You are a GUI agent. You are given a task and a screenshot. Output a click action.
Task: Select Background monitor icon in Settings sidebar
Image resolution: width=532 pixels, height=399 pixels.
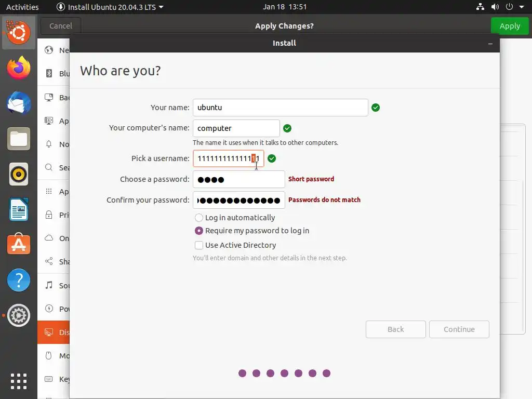[49, 97]
